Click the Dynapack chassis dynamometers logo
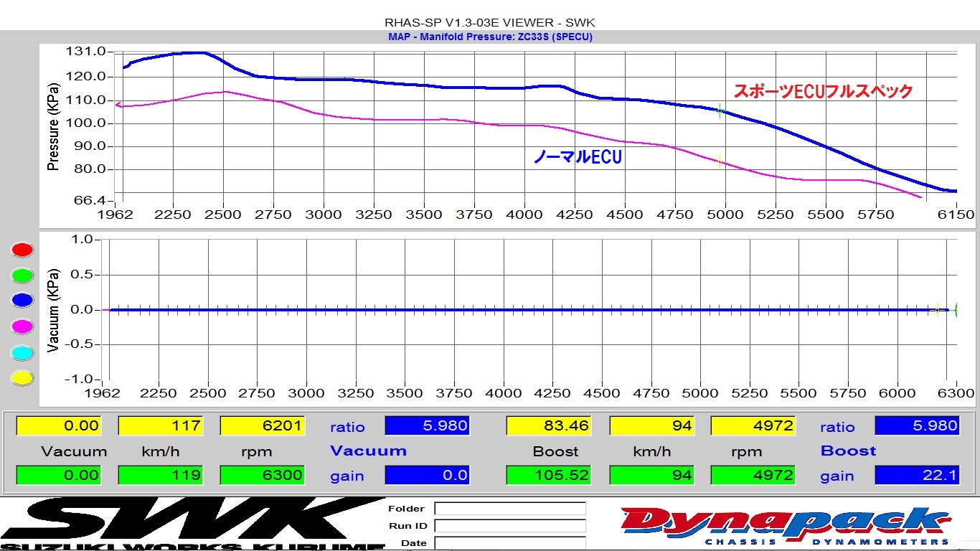 (x=786, y=525)
